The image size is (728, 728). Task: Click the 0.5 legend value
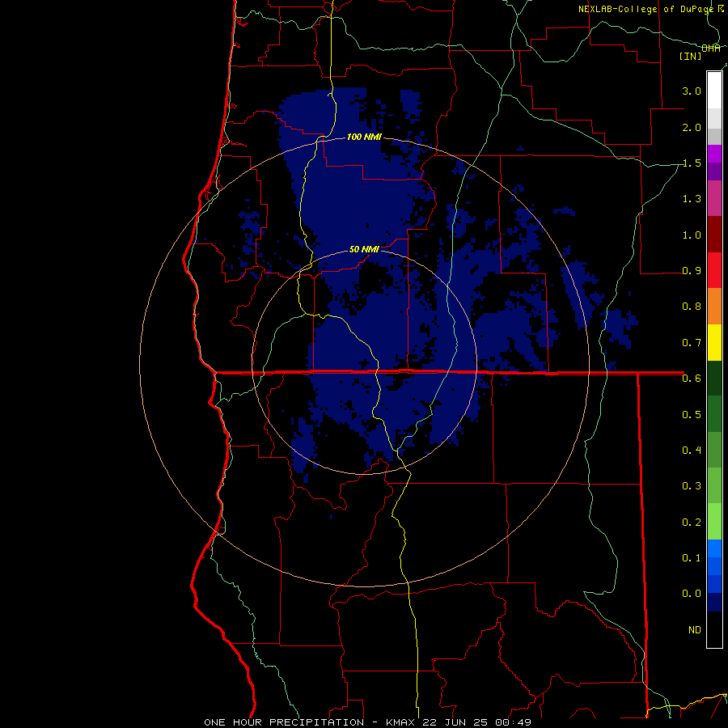coord(692,414)
